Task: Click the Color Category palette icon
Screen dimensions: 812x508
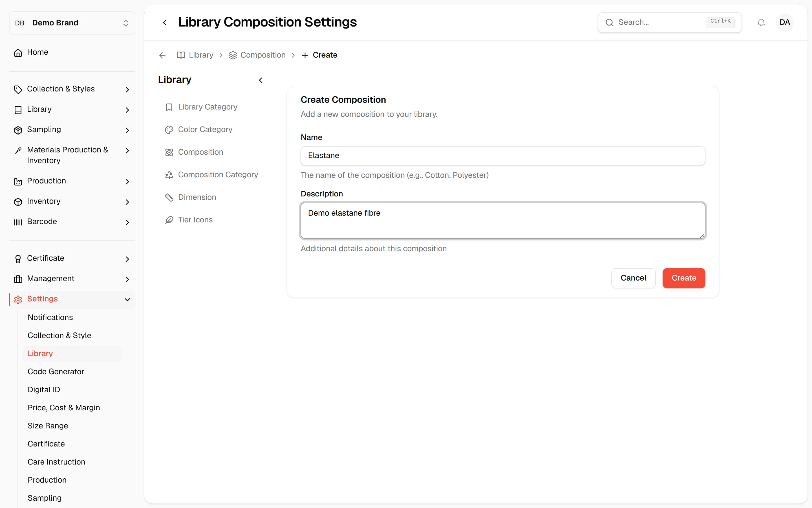Action: (x=169, y=130)
